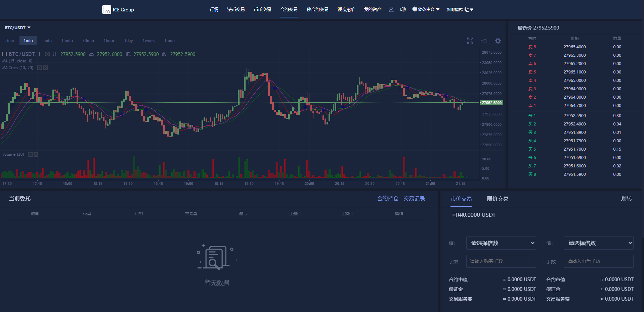Expand chart to fullscreen
Image resolution: width=644 pixels, height=312 pixels.
(x=470, y=41)
